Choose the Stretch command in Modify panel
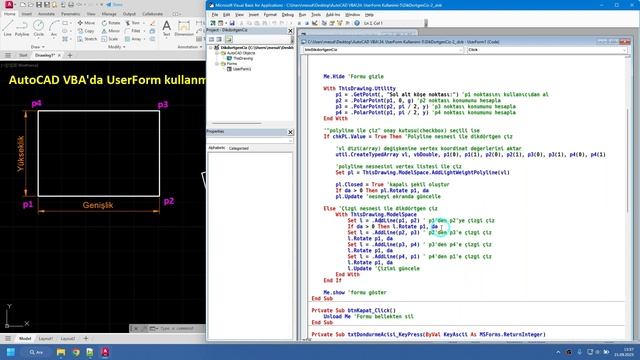The image size is (640, 360). pyautogui.click(x=87, y=39)
